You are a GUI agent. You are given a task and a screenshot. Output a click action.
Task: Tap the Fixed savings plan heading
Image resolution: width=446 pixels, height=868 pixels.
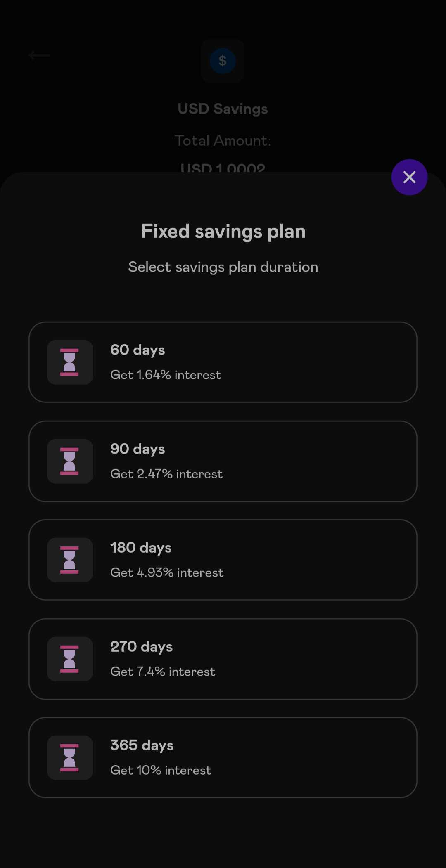point(223,232)
